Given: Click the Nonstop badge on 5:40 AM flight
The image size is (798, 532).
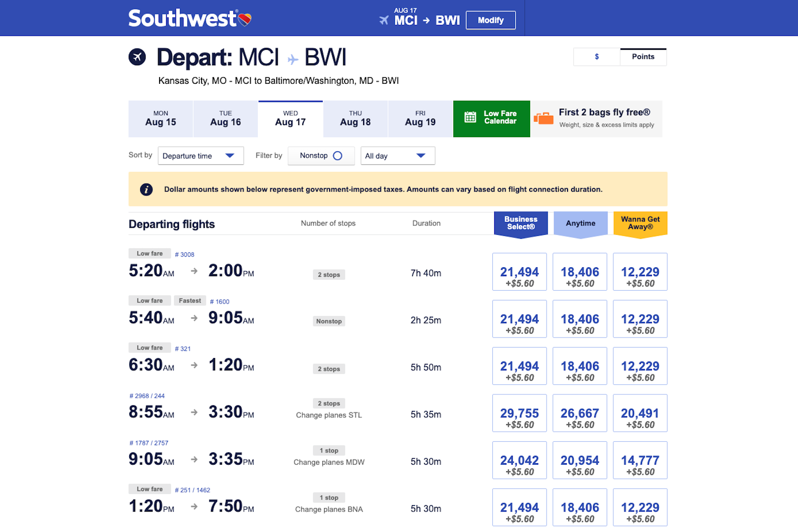Looking at the screenshot, I should click(329, 322).
